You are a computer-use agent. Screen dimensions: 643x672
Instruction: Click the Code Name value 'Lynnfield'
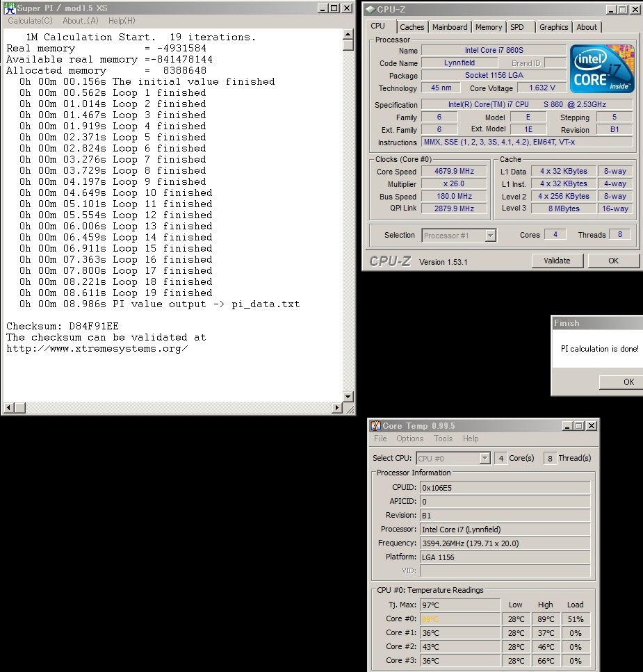(x=459, y=63)
